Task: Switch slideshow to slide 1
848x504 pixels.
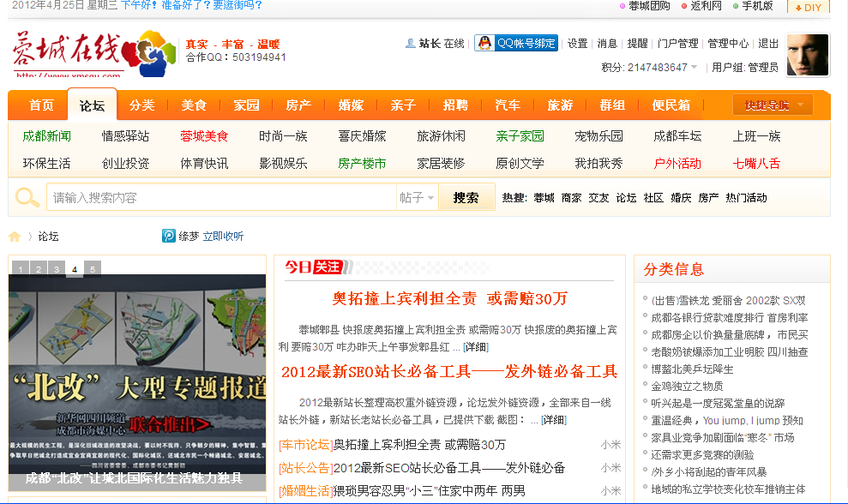Action: 21,269
